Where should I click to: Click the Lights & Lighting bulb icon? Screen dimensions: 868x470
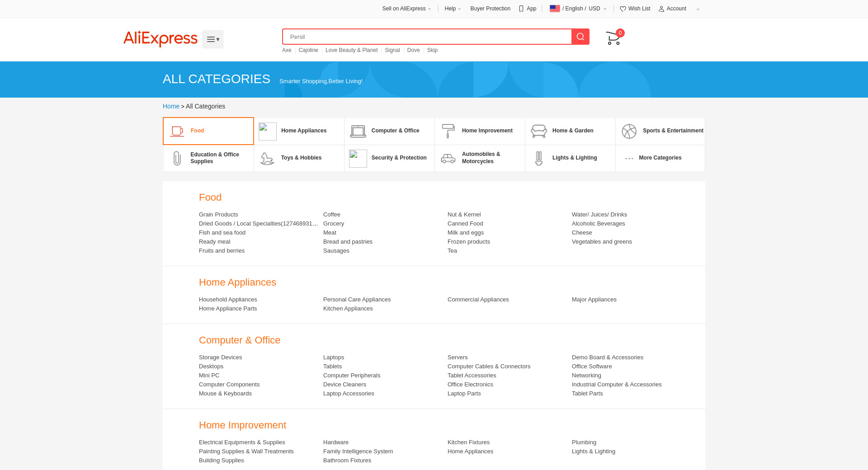coord(539,158)
